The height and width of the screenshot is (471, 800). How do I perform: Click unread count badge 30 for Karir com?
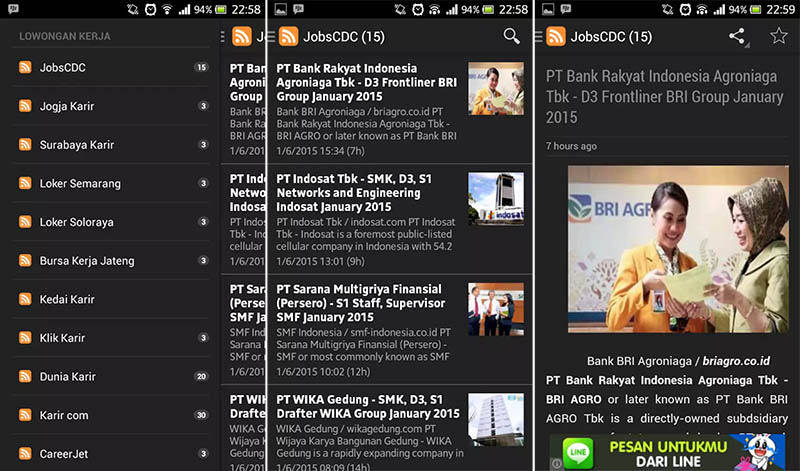click(202, 415)
